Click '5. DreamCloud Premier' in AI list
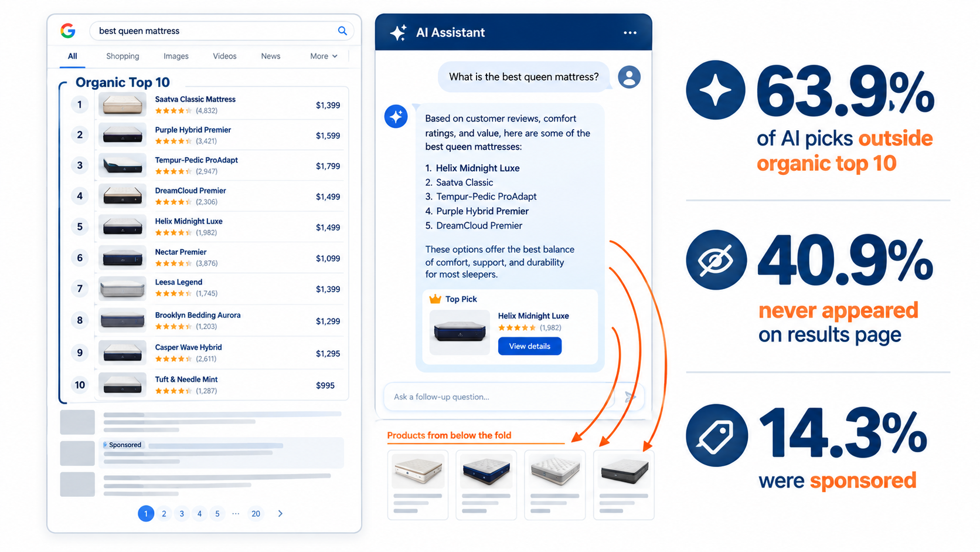The height and width of the screenshot is (552, 980). (474, 226)
